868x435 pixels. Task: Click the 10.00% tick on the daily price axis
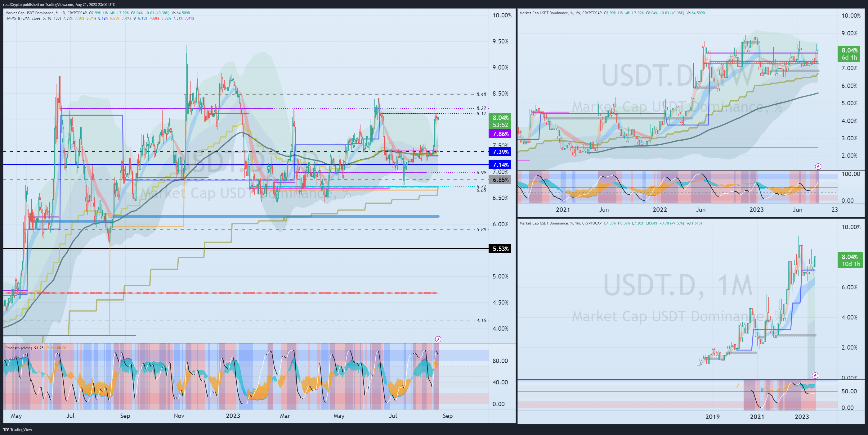tap(502, 15)
